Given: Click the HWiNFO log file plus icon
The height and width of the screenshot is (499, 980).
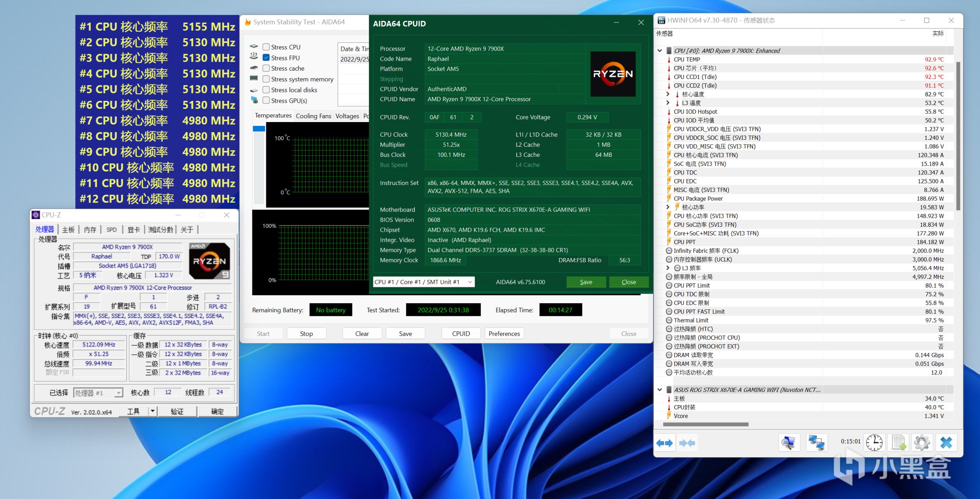Looking at the screenshot, I should click(x=899, y=443).
